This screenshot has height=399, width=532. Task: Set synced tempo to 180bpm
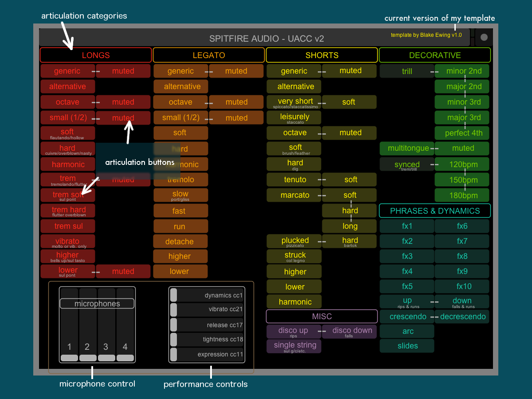point(462,195)
